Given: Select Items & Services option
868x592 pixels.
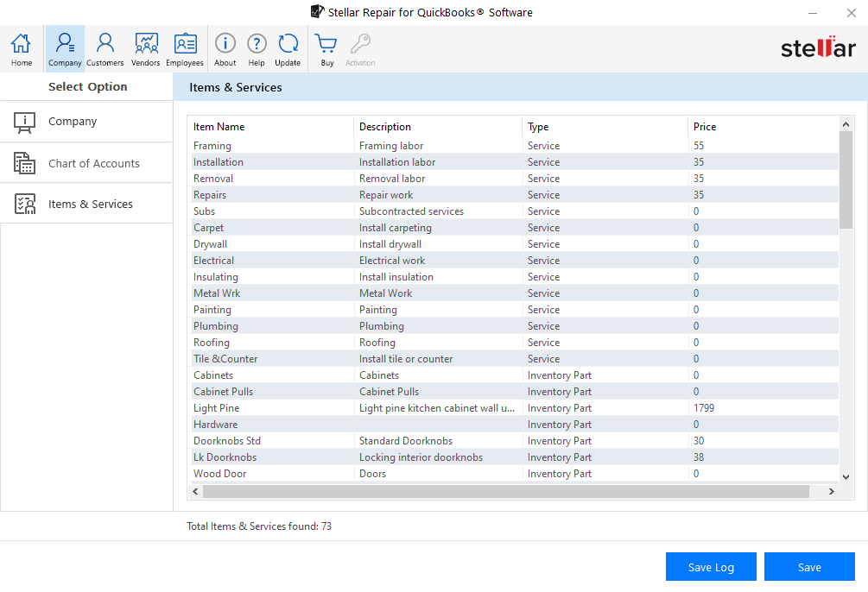Looking at the screenshot, I should (86, 204).
